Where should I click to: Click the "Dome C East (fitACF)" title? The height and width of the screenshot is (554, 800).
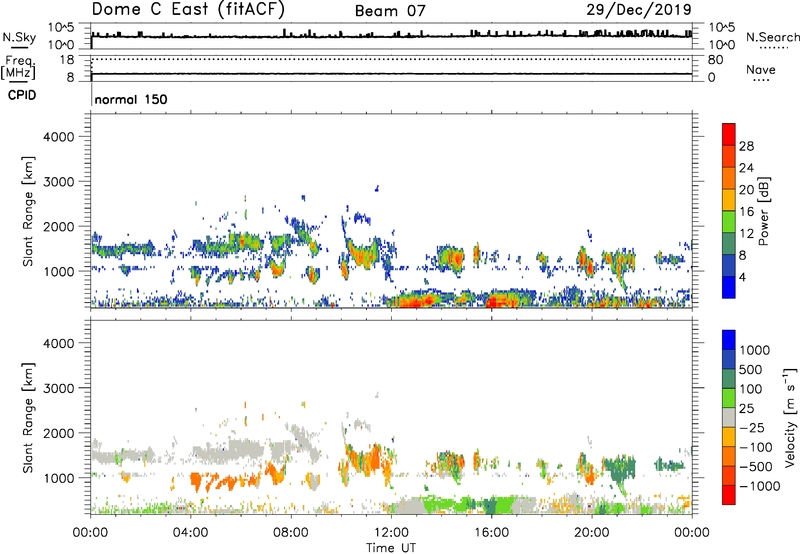188,10
